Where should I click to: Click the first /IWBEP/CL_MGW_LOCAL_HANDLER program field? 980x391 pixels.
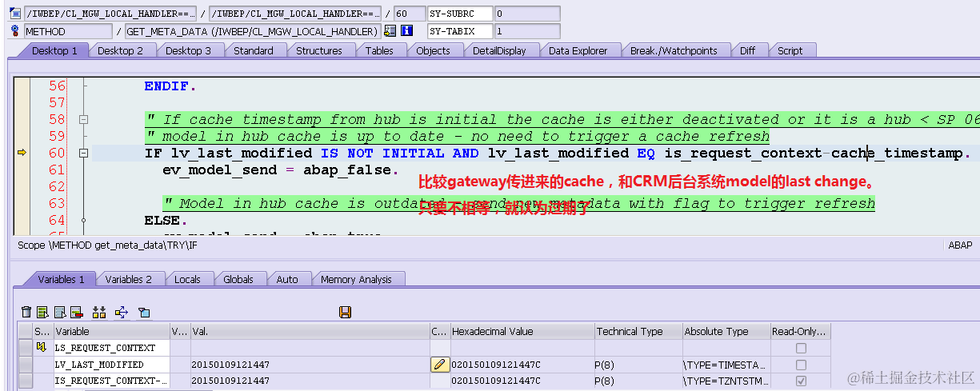click(110, 14)
